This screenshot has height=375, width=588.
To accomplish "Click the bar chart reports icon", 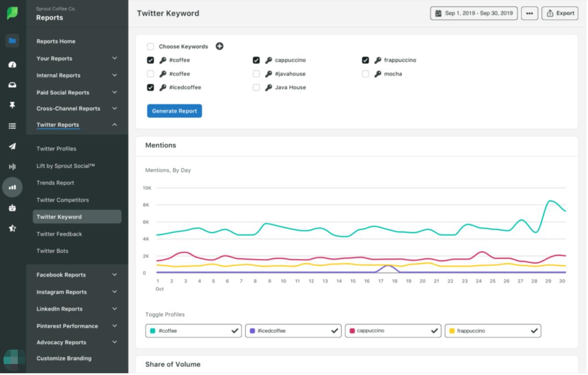I will coord(12,187).
